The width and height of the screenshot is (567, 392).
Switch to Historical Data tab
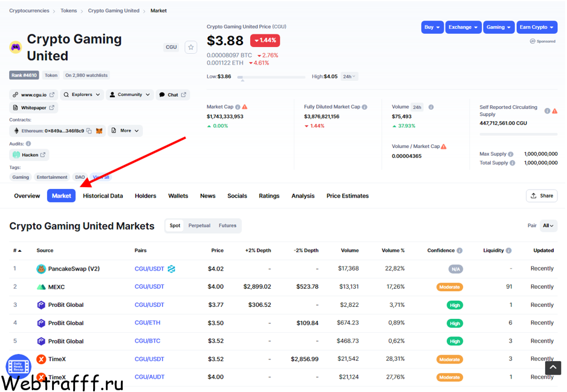[103, 196]
